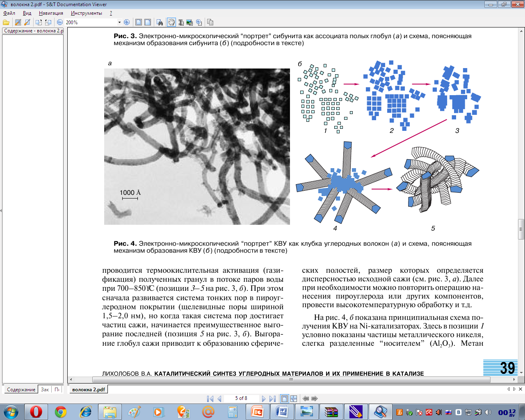Go to the previous page
The image size is (525, 420).
[219, 399]
